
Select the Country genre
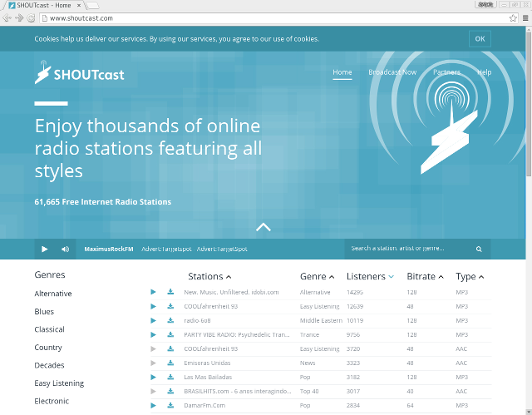pos(48,348)
